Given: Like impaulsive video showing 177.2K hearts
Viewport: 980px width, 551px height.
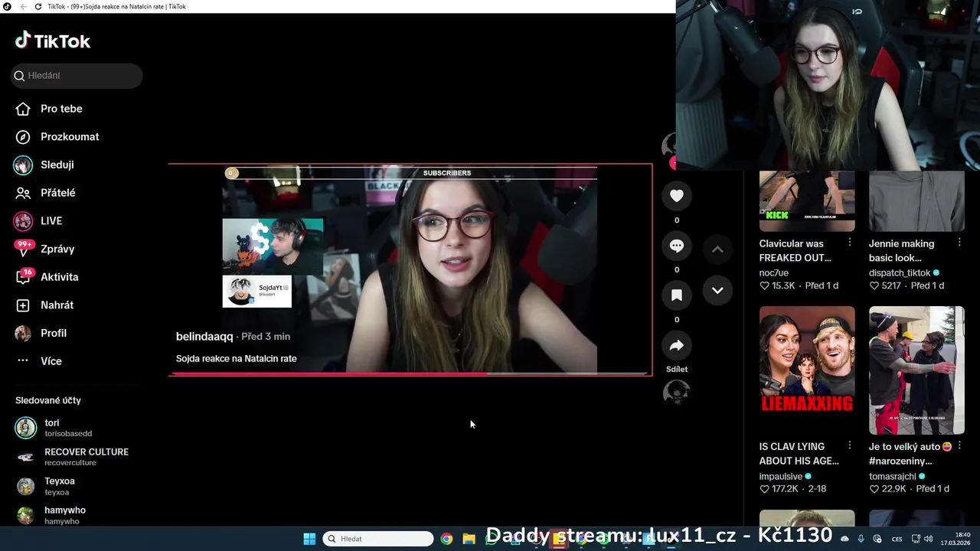Looking at the screenshot, I should pyautogui.click(x=764, y=488).
